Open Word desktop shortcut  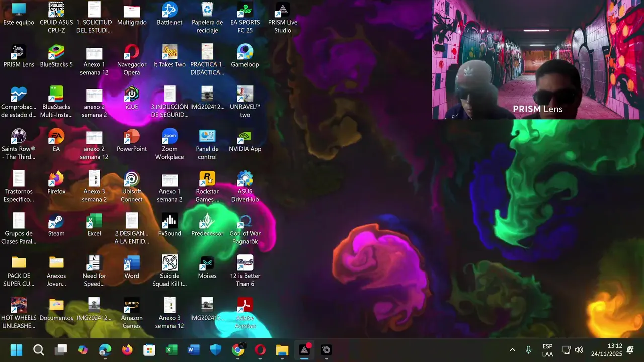[x=132, y=267]
